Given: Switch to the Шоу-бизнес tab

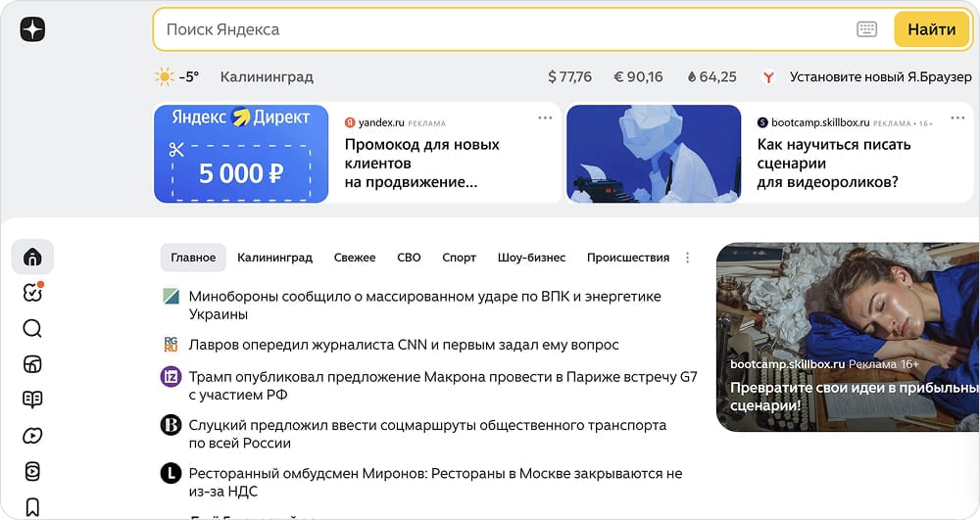Looking at the screenshot, I should 531,258.
